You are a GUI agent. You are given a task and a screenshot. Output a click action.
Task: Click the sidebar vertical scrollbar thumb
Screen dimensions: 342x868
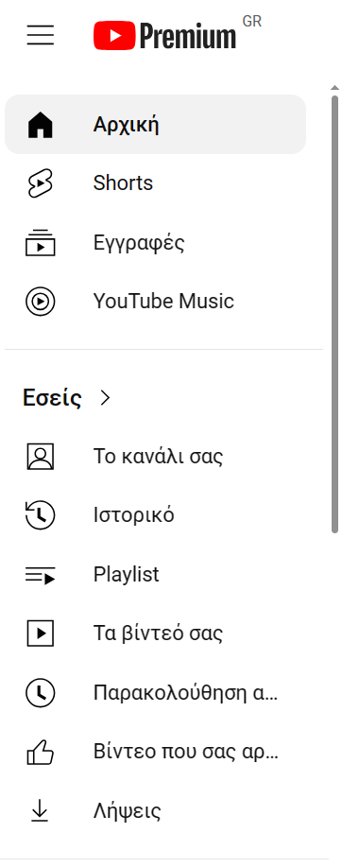pos(334,315)
